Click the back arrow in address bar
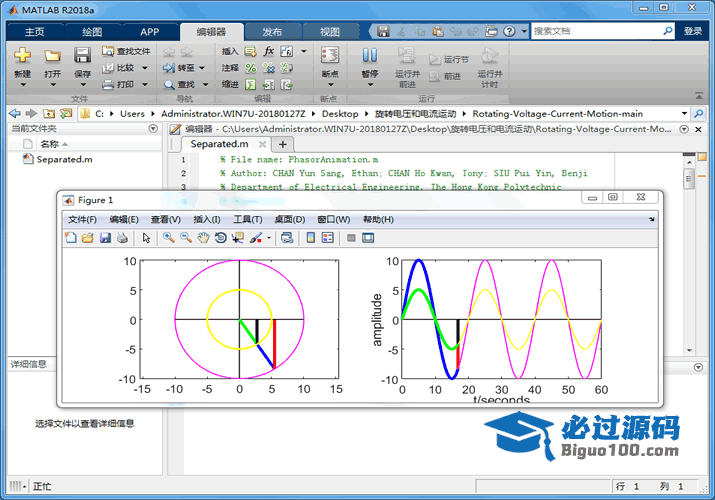The width and height of the screenshot is (715, 500). click(15, 113)
